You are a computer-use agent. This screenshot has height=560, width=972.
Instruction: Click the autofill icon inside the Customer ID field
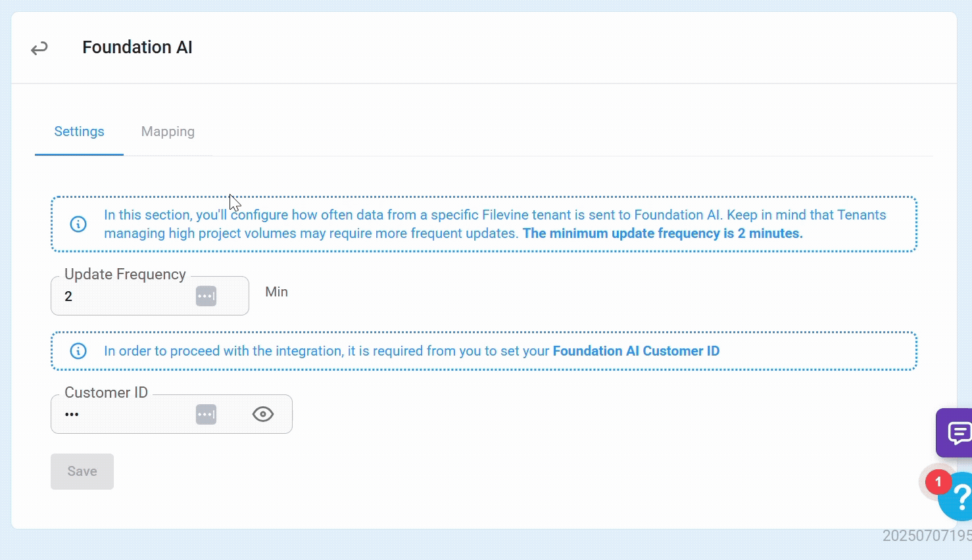pyautogui.click(x=206, y=414)
